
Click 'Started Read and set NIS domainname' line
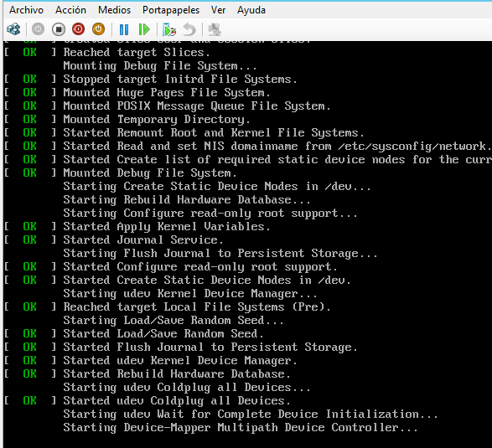(x=277, y=147)
